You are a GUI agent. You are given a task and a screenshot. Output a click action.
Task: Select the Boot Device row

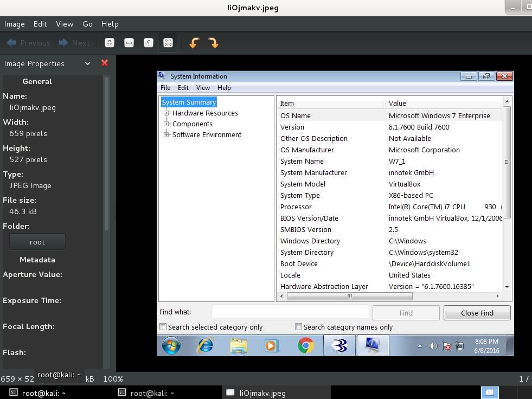pos(389,263)
